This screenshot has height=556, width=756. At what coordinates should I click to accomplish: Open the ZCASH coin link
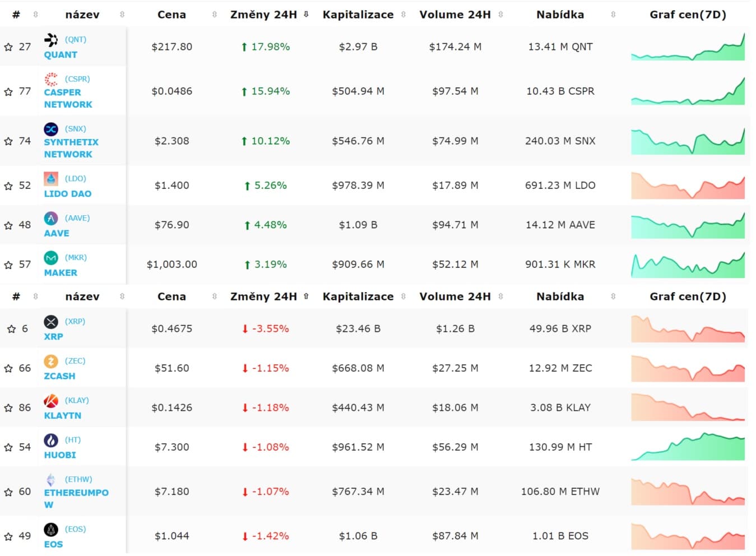coord(59,376)
